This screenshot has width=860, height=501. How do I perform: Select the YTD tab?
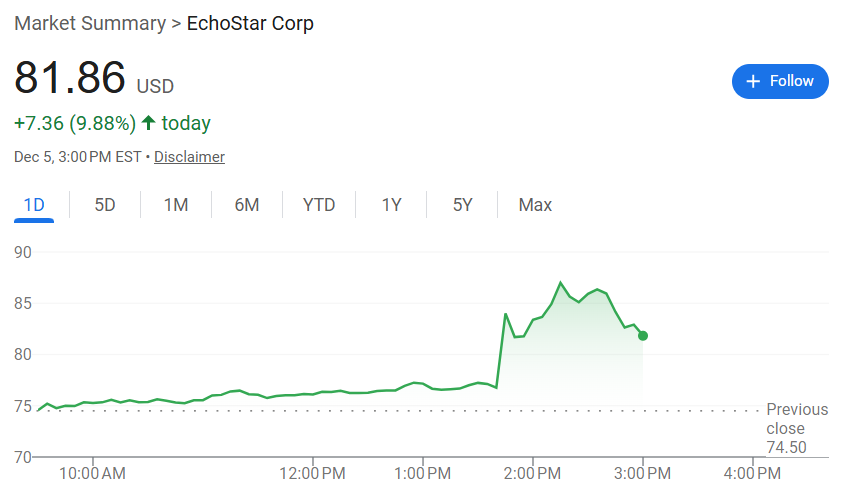tap(319, 205)
